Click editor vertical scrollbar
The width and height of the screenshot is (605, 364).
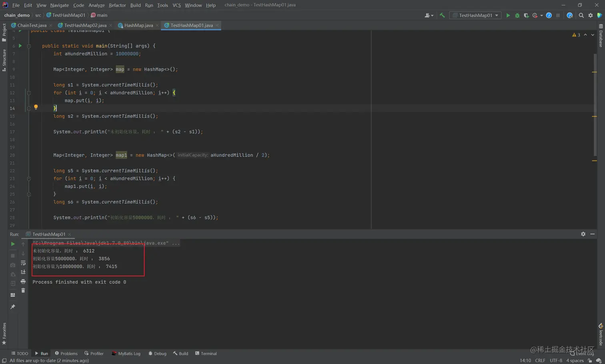point(595,105)
